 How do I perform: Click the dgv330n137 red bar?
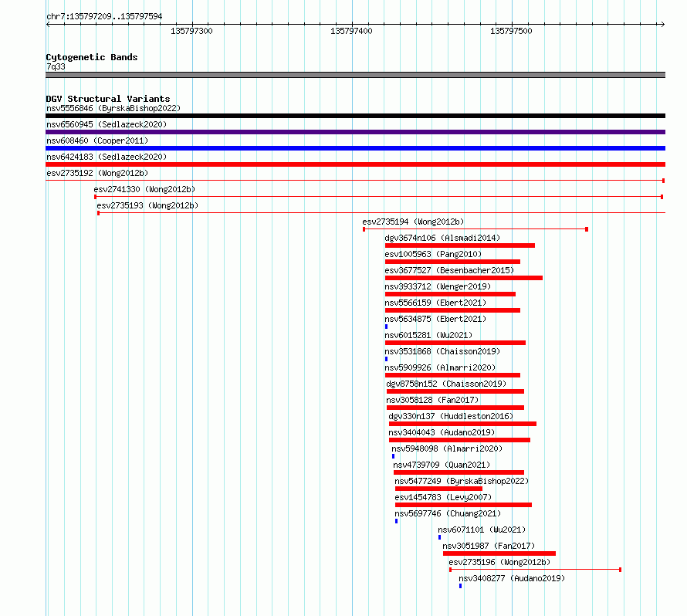(x=462, y=424)
